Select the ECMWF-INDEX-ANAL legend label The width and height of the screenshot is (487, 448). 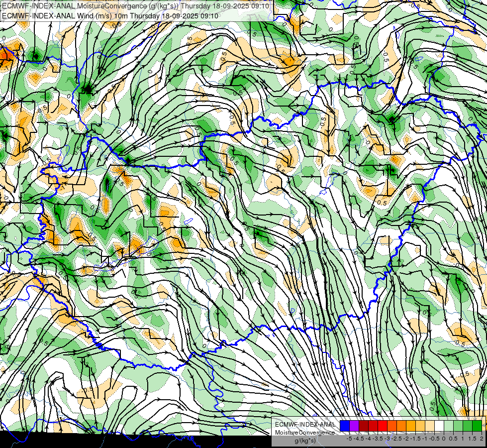(305, 425)
